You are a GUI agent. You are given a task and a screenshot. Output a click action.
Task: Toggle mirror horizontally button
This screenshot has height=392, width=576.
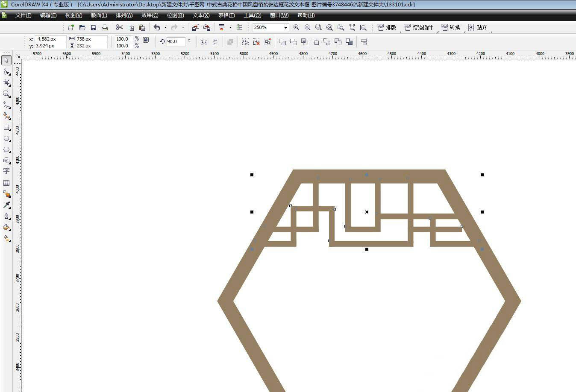point(204,42)
